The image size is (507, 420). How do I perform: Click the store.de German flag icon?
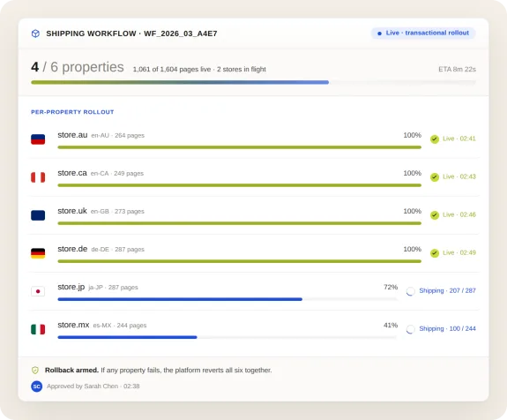(38, 253)
